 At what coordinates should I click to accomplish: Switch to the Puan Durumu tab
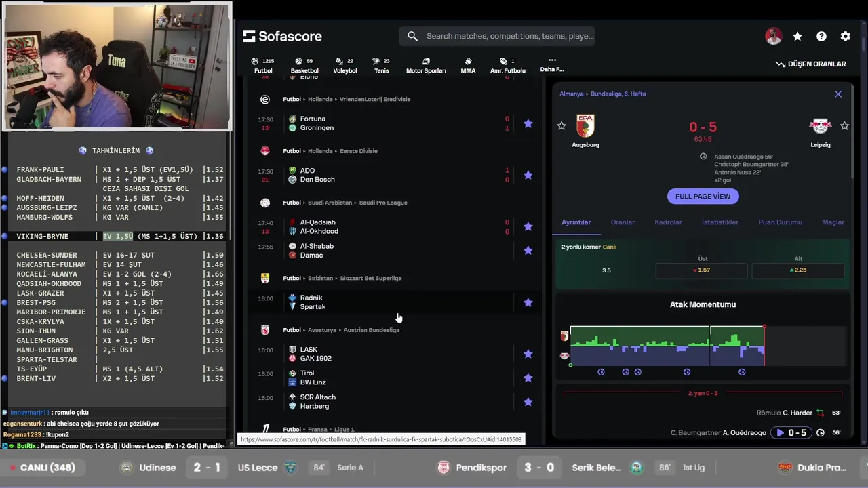[x=780, y=222]
